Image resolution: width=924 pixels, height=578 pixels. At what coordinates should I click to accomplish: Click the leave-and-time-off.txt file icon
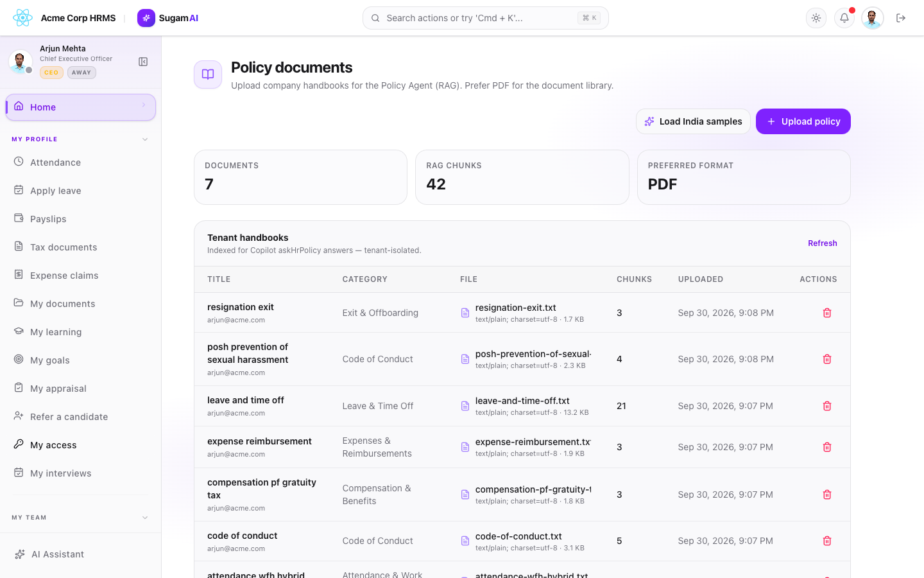tap(465, 406)
